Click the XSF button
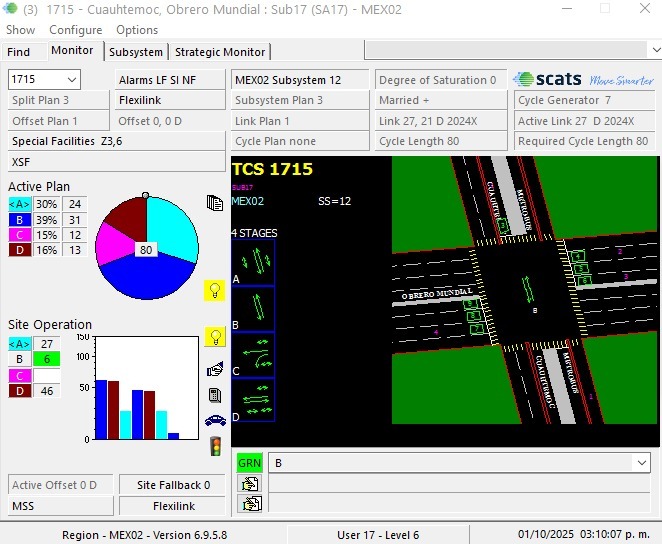This screenshot has width=662, height=544. click(x=117, y=162)
